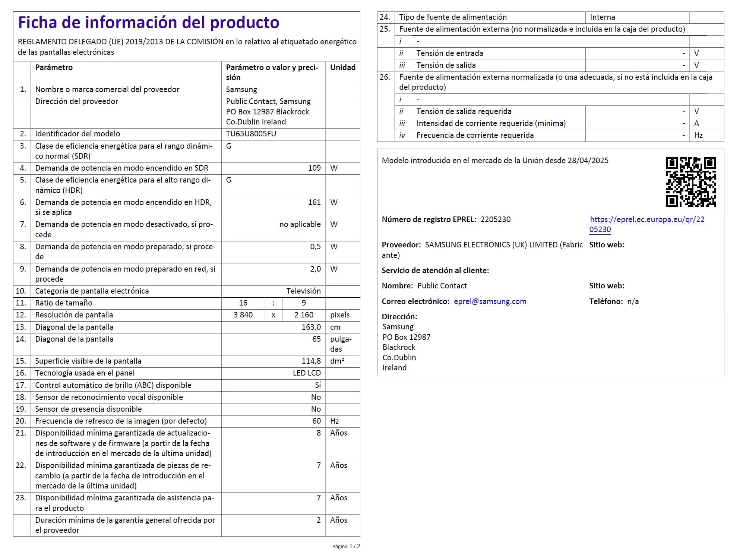The width and height of the screenshot is (743, 560).
Task: Click the market introduction date 28/04/2025 text
Action: coord(588,161)
